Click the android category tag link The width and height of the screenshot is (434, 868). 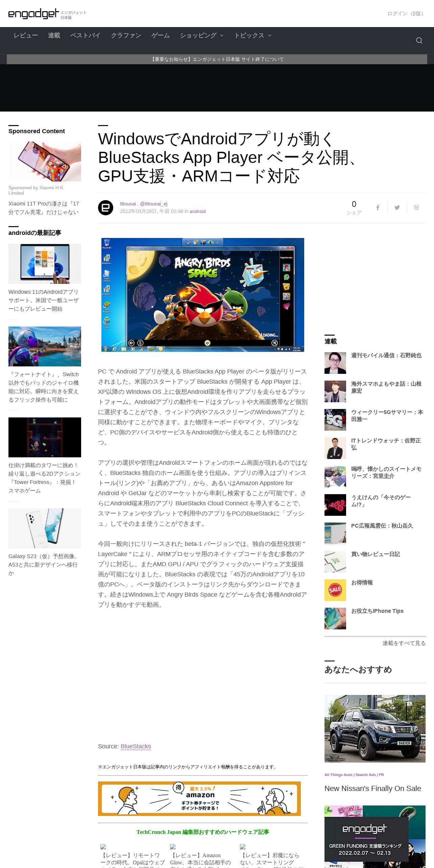click(x=198, y=211)
